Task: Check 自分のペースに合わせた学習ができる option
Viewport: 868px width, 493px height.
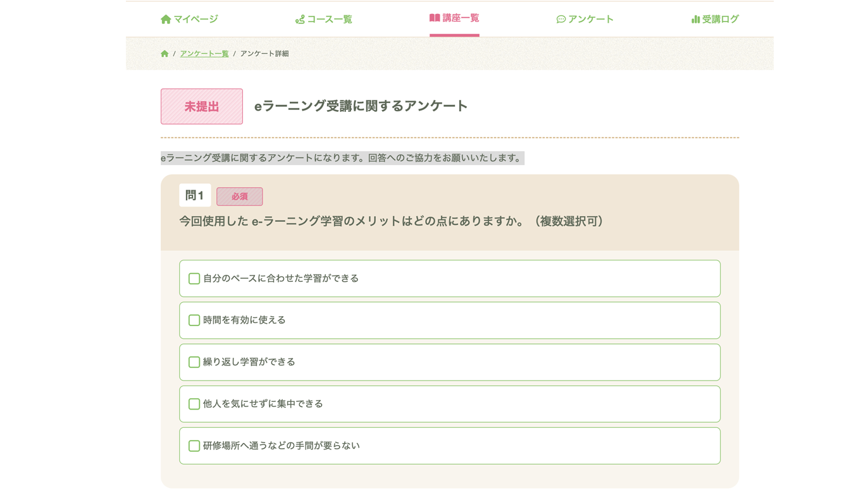Action: (x=194, y=278)
